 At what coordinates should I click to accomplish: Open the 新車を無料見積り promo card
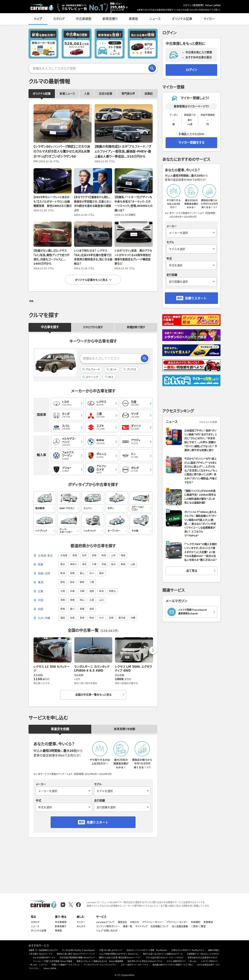click(x=43, y=44)
